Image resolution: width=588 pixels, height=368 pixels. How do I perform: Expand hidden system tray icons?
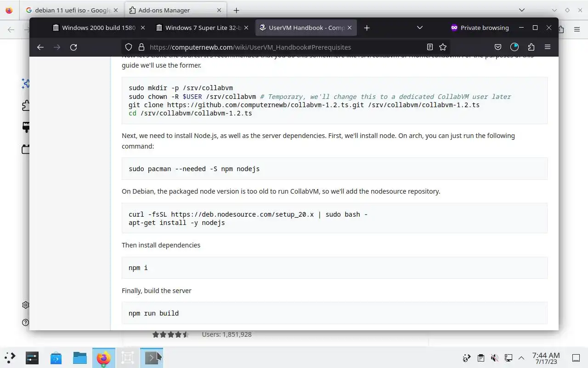(521, 358)
